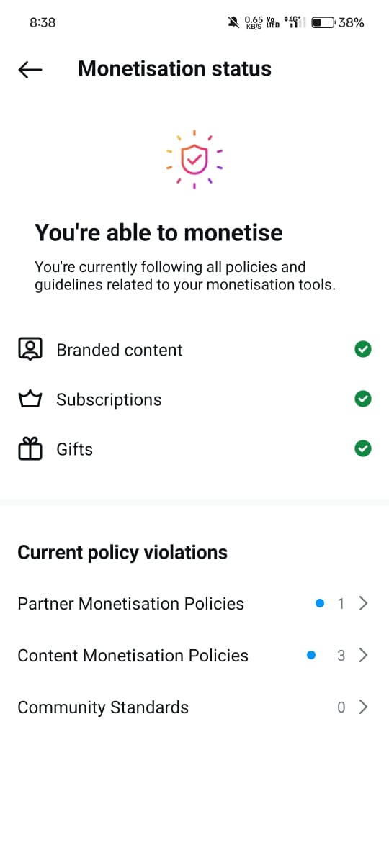The height and width of the screenshot is (868, 389).
Task: Tap the shield checkmark status icon
Action: coord(194,160)
